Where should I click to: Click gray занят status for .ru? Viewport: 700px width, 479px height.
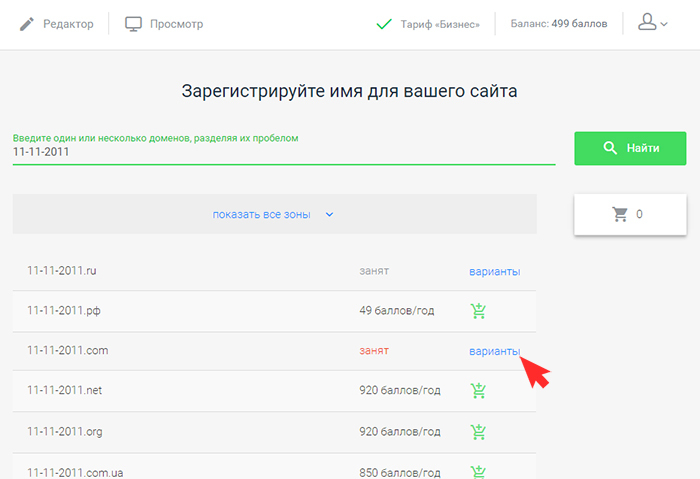click(x=374, y=271)
